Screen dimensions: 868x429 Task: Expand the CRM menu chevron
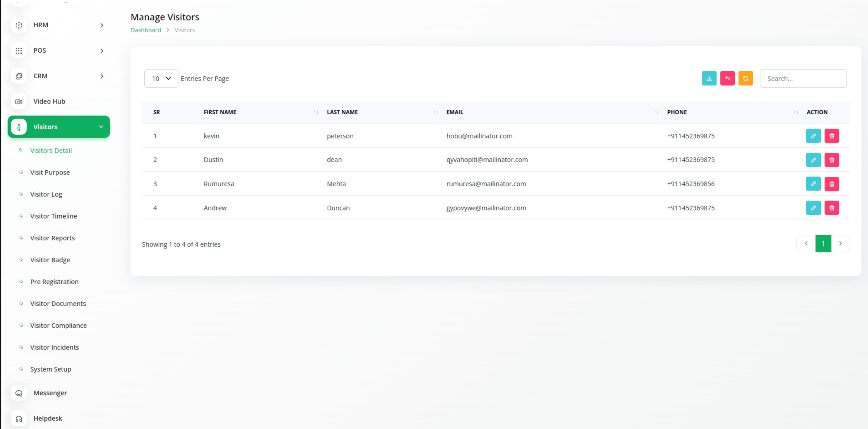[102, 76]
